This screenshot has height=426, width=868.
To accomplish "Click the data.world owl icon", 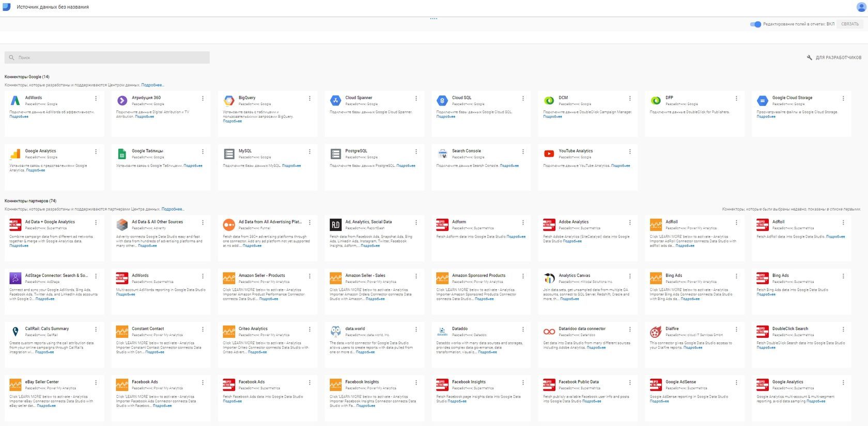I will [x=336, y=332].
